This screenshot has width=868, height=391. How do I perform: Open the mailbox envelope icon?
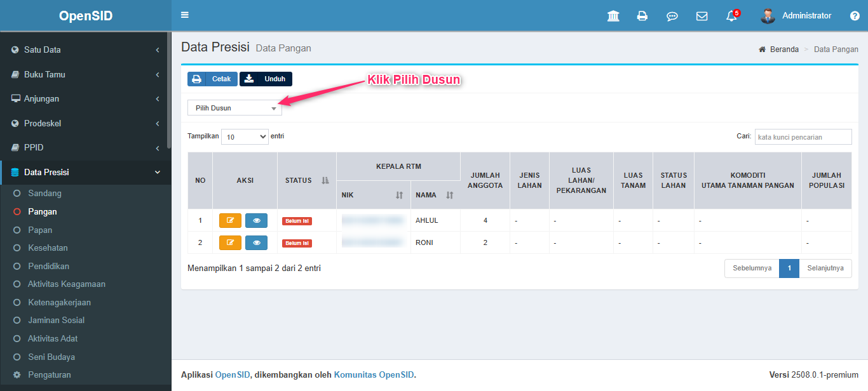point(702,16)
